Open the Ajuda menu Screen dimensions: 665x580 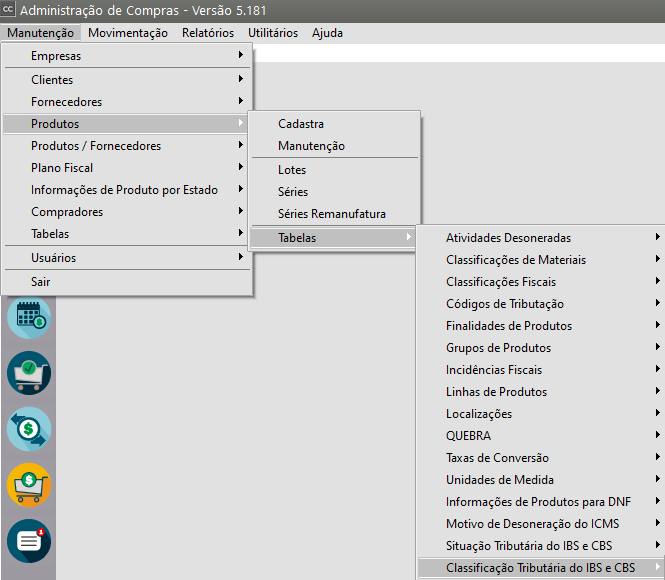[327, 32]
